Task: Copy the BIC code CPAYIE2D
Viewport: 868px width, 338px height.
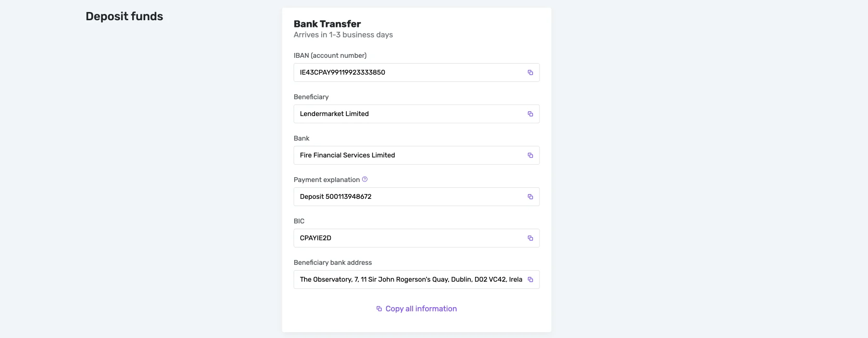Action: (x=530, y=238)
